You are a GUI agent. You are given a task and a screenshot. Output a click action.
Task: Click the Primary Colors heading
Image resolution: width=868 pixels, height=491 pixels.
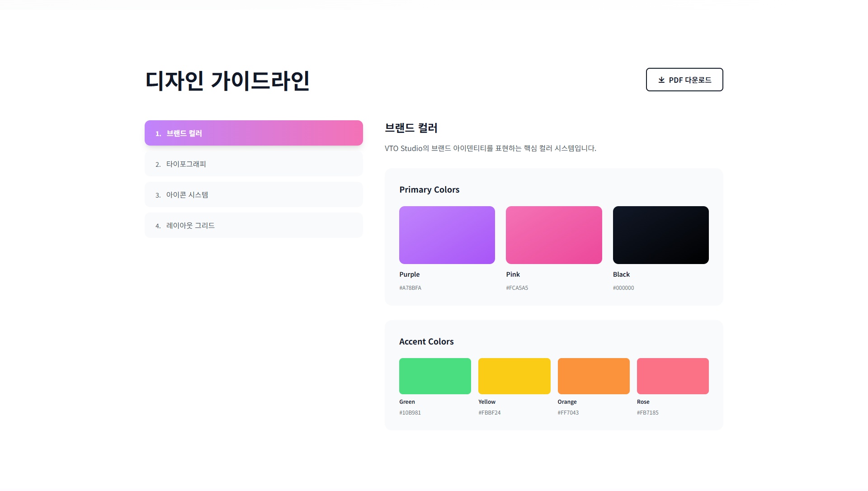pos(429,190)
